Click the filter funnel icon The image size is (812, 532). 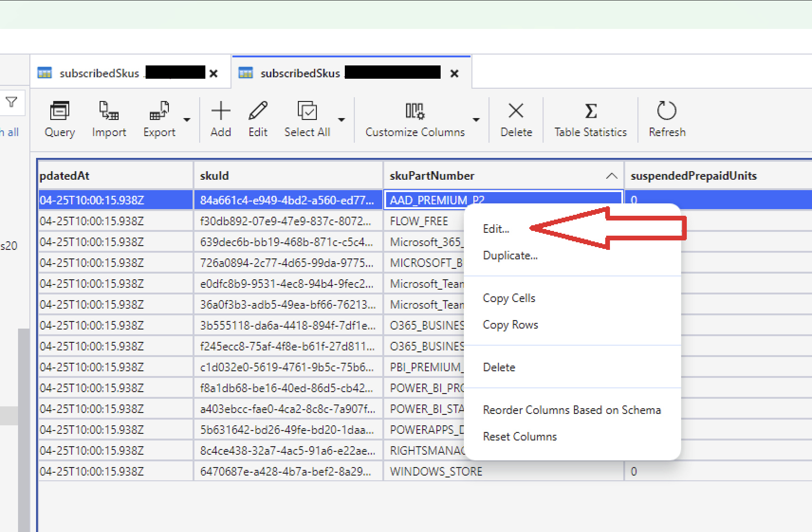pos(11,102)
